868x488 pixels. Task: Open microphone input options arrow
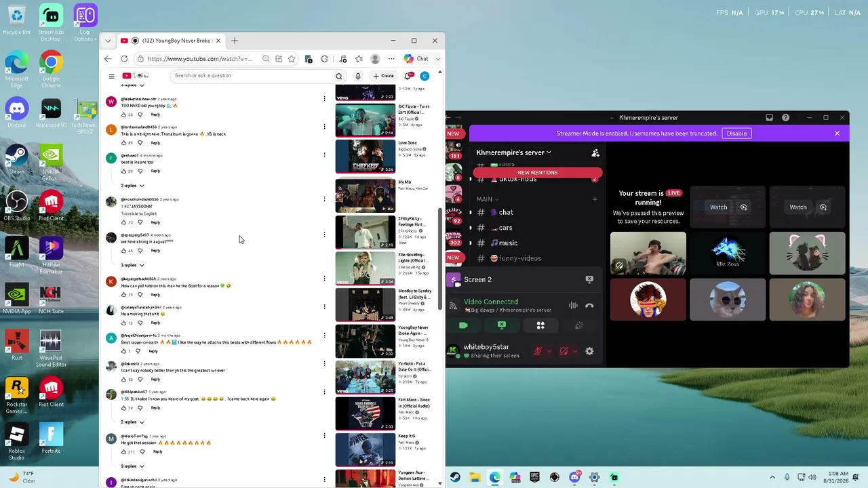click(x=549, y=351)
